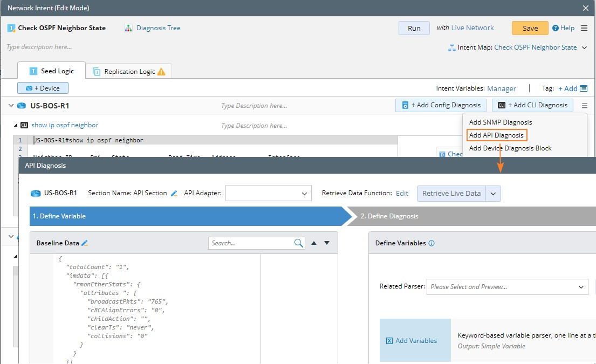Click + Add tag link

(567, 88)
